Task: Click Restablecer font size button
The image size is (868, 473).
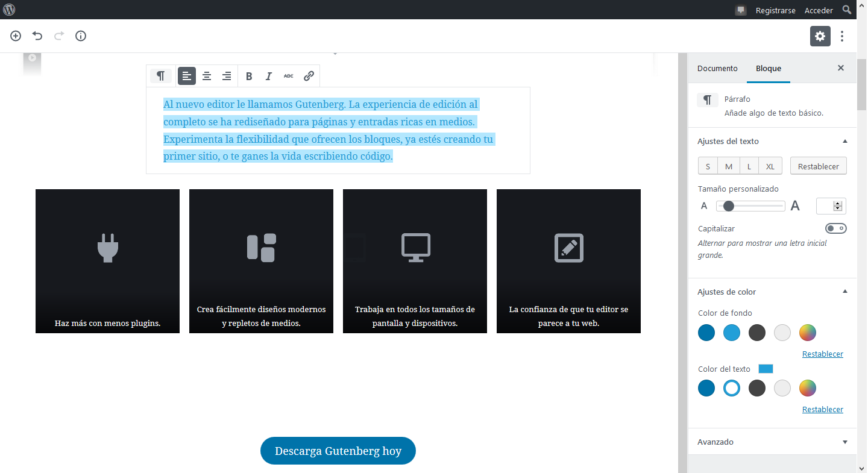Action: pos(819,166)
